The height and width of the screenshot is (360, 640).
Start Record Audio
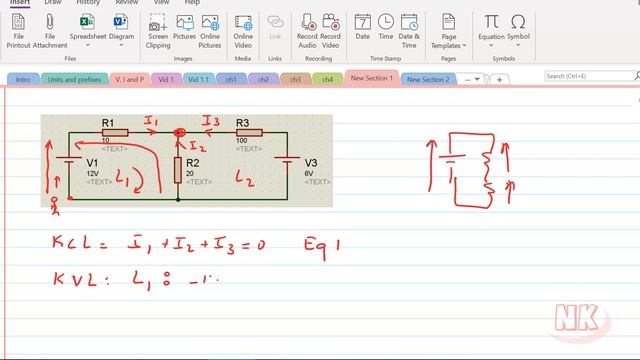click(x=307, y=31)
